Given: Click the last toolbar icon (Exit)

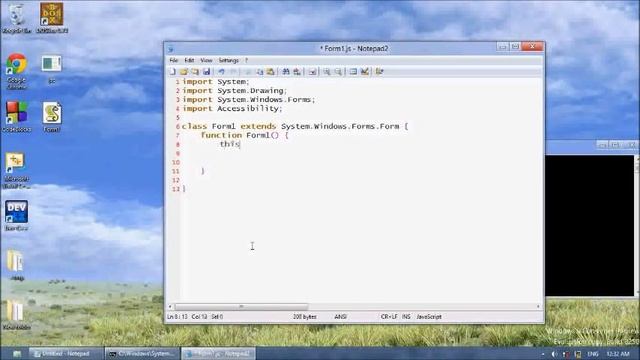Looking at the screenshot, I should (380, 72).
